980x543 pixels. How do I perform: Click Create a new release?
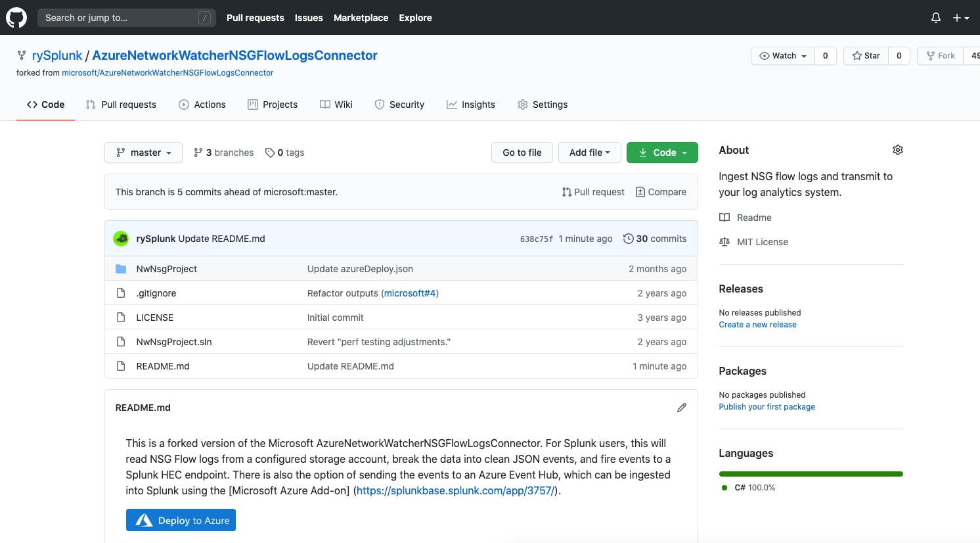757,325
